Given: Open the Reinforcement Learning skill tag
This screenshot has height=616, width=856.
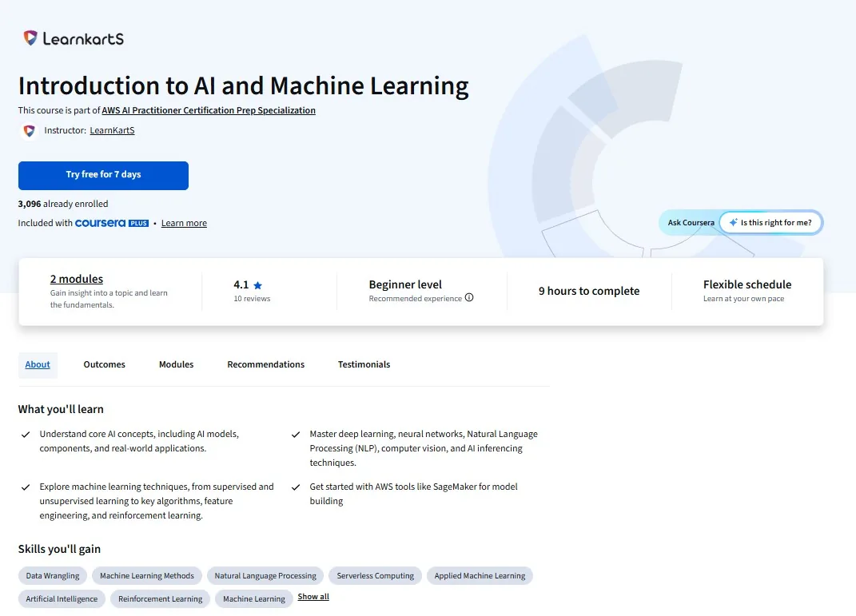Looking at the screenshot, I should click(160, 598).
